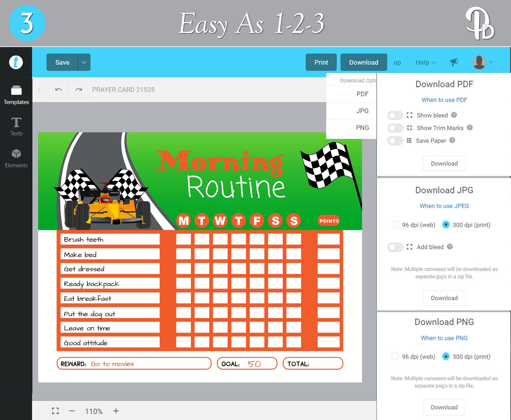Expand the account menu chevron

click(491, 62)
